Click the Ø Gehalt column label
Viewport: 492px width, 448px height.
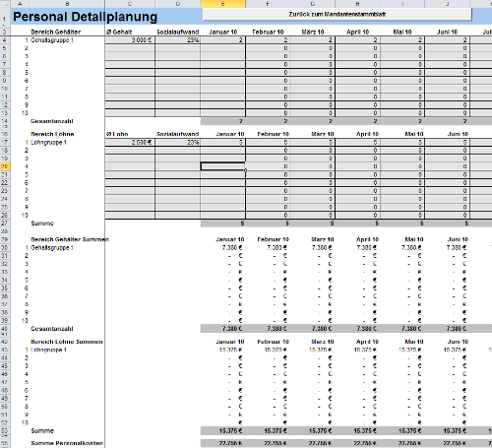[119, 32]
